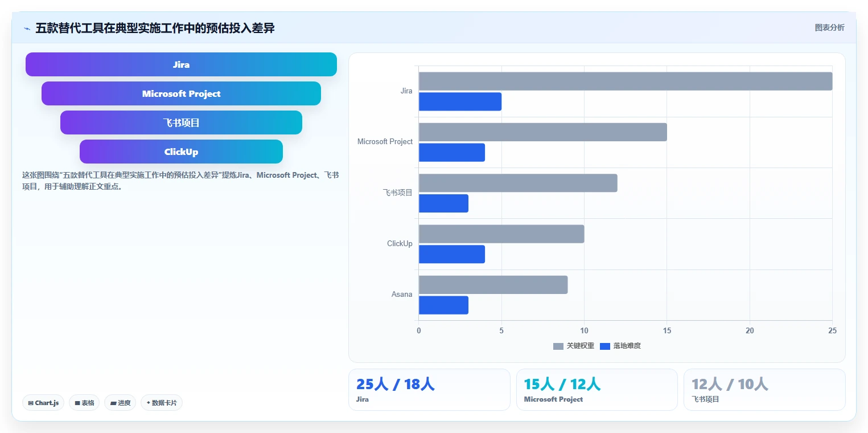Image resolution: width=868 pixels, height=433 pixels.
Task: Click the Chart.js tag chip
Action: click(x=43, y=403)
